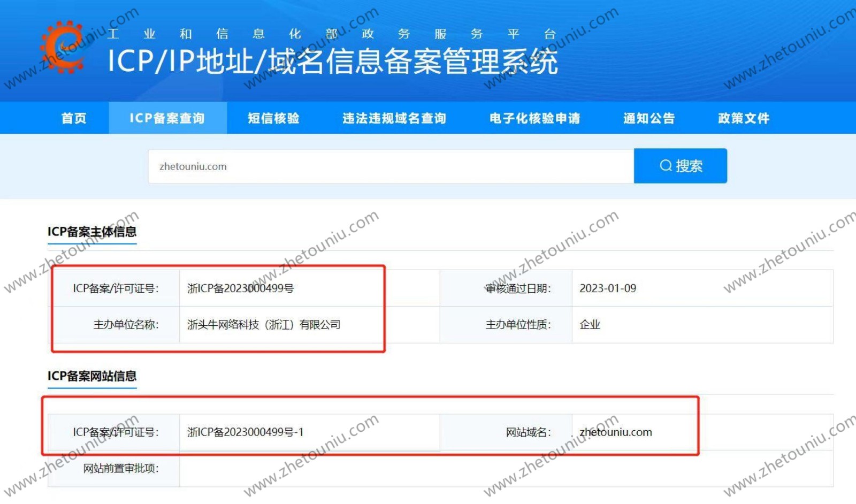
Task: Select the ICP备案查询 tab
Action: 167,118
